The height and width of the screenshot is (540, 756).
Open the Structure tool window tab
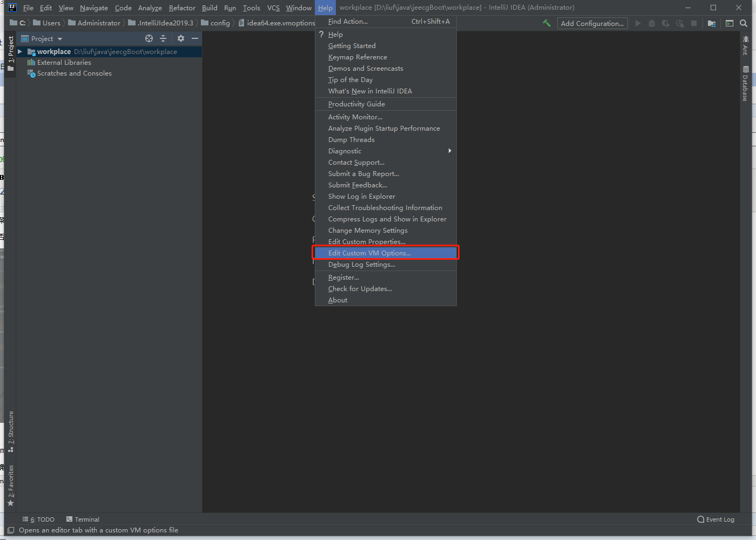(11, 431)
